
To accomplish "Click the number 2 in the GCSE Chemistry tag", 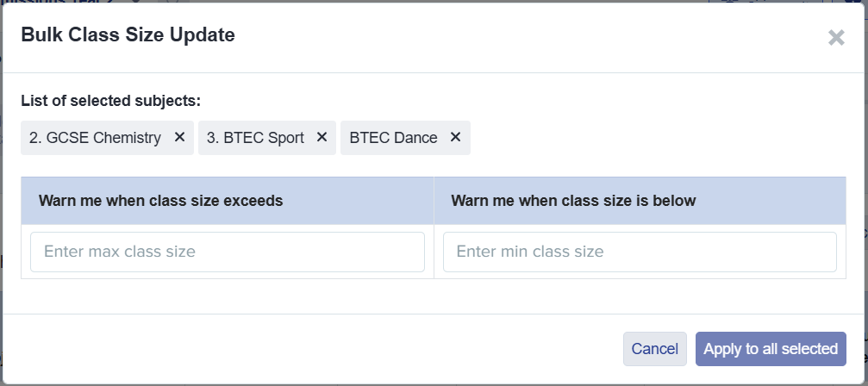I will (x=34, y=138).
